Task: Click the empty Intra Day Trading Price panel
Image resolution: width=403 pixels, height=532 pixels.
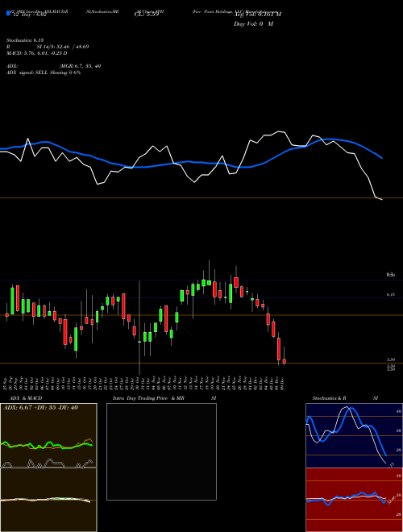Action: (161, 451)
